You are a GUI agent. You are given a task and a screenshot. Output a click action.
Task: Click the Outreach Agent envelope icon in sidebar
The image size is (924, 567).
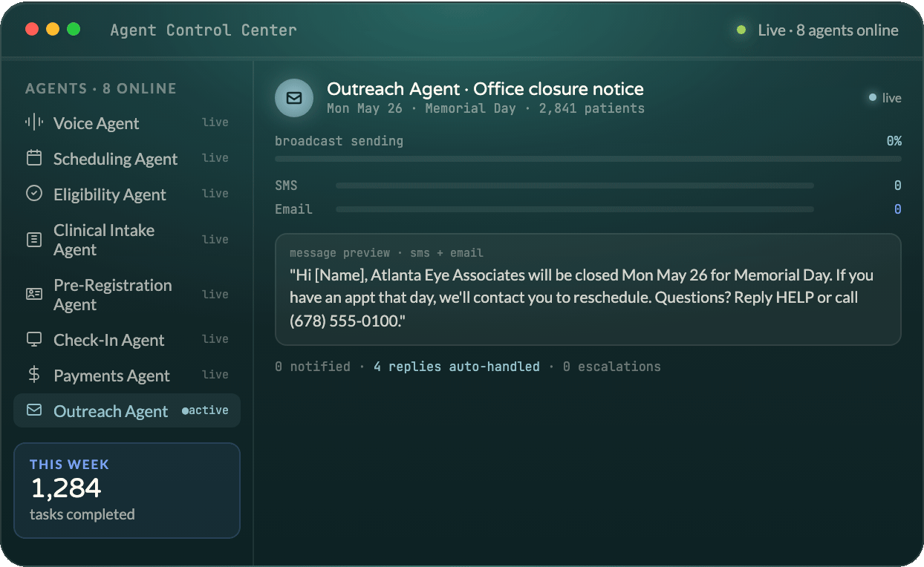34,410
